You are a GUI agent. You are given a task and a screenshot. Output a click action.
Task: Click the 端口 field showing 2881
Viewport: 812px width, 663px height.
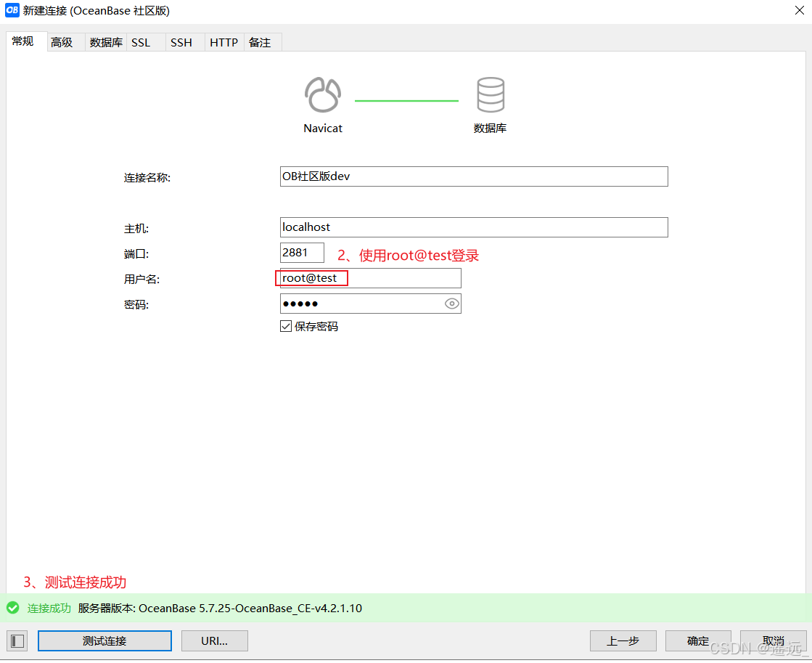[x=302, y=253]
